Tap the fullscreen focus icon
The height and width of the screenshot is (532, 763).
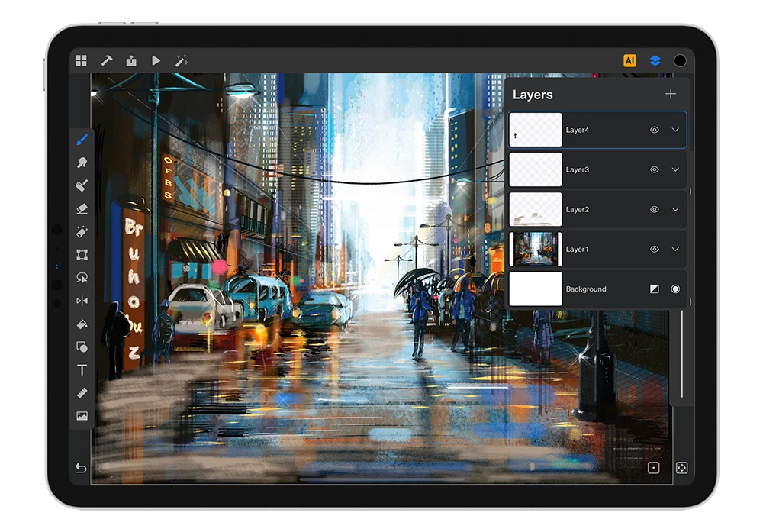[681, 468]
